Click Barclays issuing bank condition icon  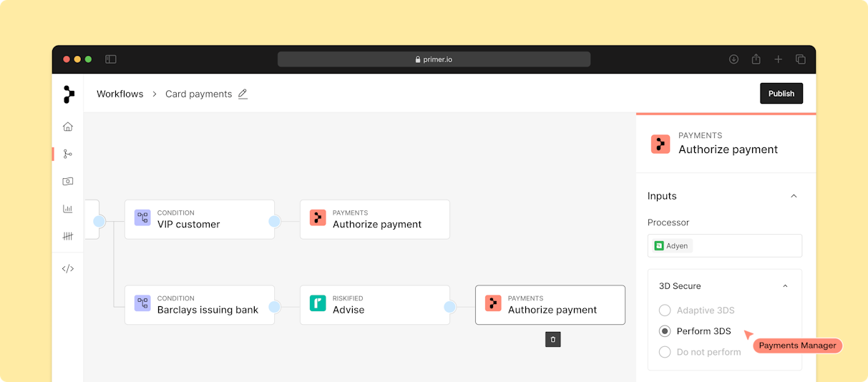tap(142, 304)
